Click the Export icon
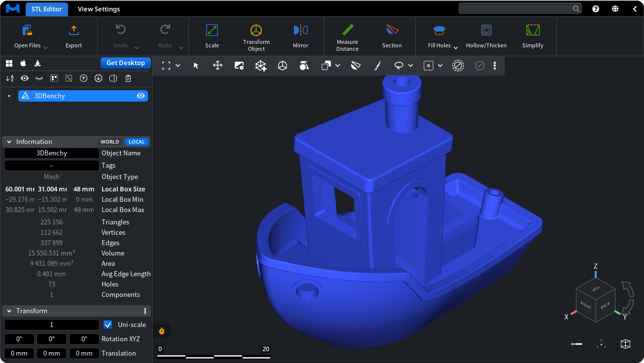The image size is (644, 363). (x=73, y=30)
